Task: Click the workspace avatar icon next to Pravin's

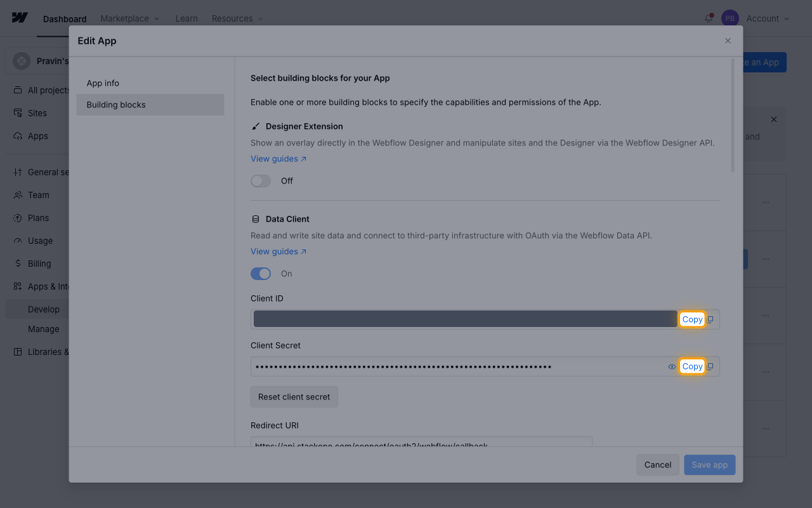Action: [x=22, y=61]
